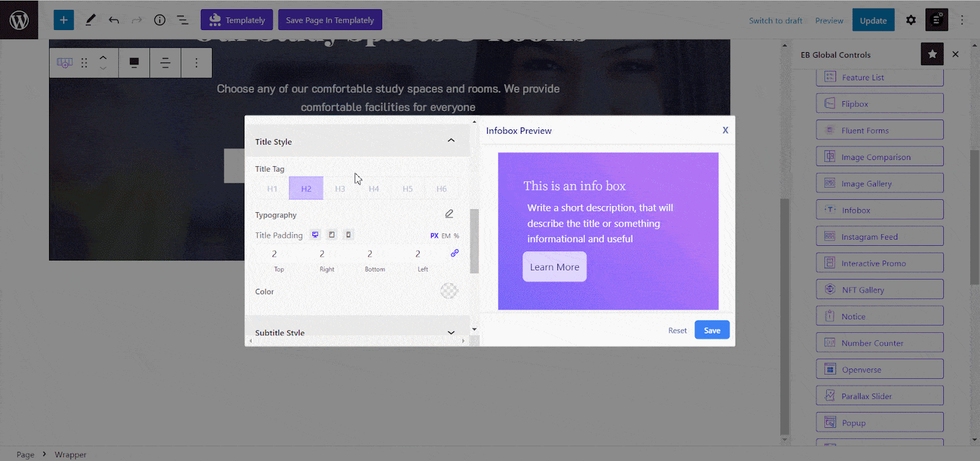The height and width of the screenshot is (461, 980).
Task: Click the star icon in EB Global Controls
Action: point(932,54)
